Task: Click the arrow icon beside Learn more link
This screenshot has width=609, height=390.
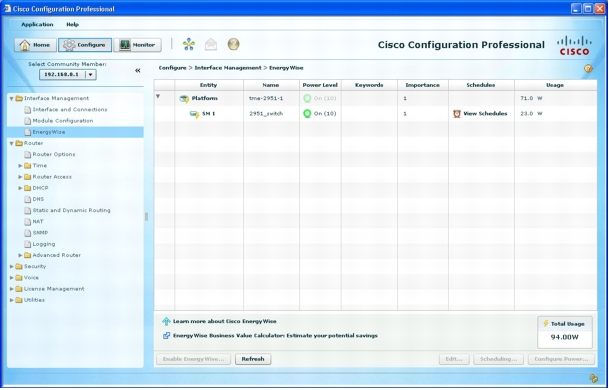Action: (166, 322)
